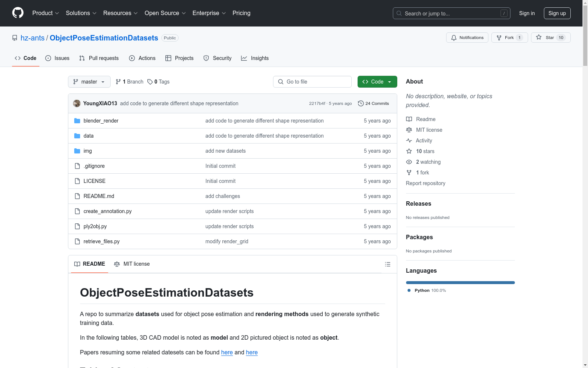Expand the Resources menu
The image size is (588, 368).
click(121, 13)
